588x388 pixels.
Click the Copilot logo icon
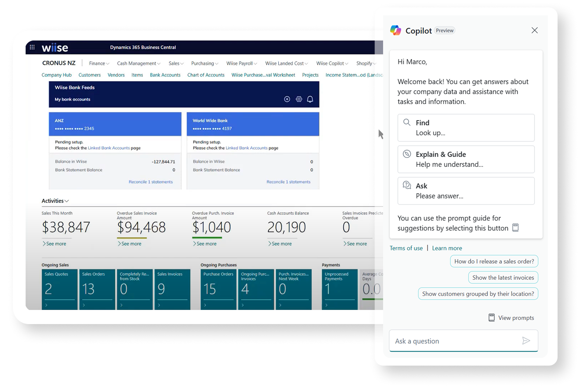click(x=396, y=30)
